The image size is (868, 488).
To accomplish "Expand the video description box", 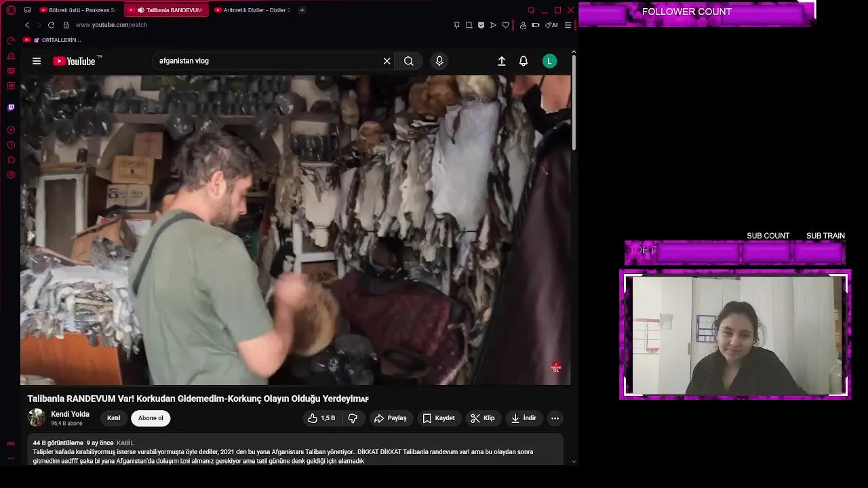I will 296,451.
